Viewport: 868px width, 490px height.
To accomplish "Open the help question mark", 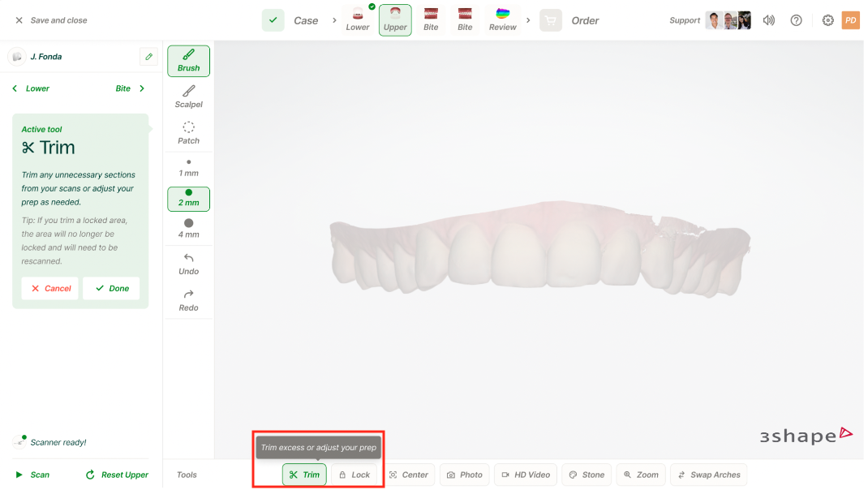I will pos(796,20).
